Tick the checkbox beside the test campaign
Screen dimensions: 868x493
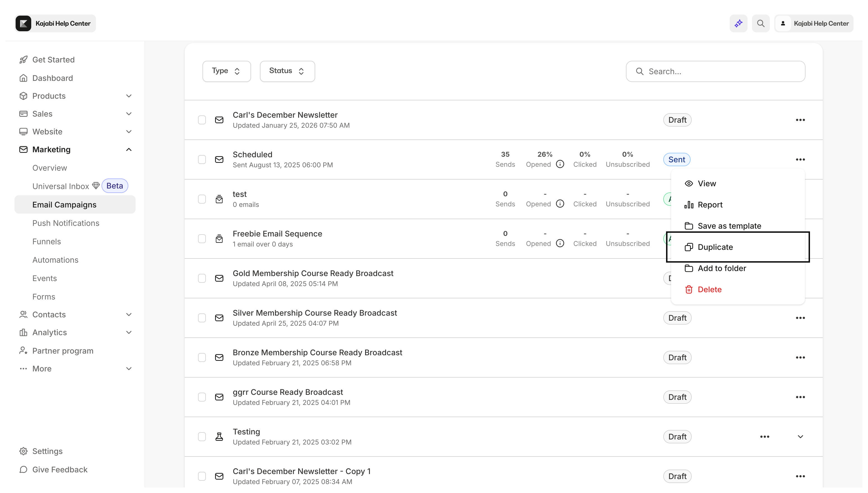[202, 199]
